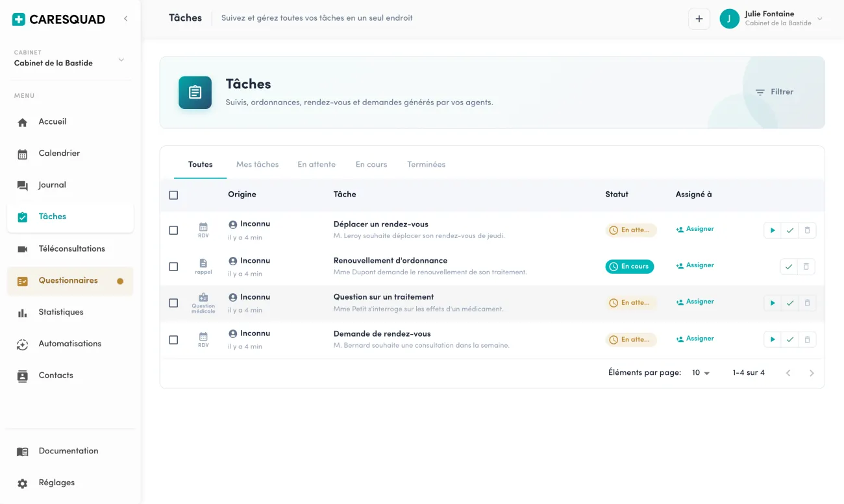Viewport: 844px width, 504px height.
Task: Open the Renouvellement d'ordonnance task title
Action: tap(390, 261)
